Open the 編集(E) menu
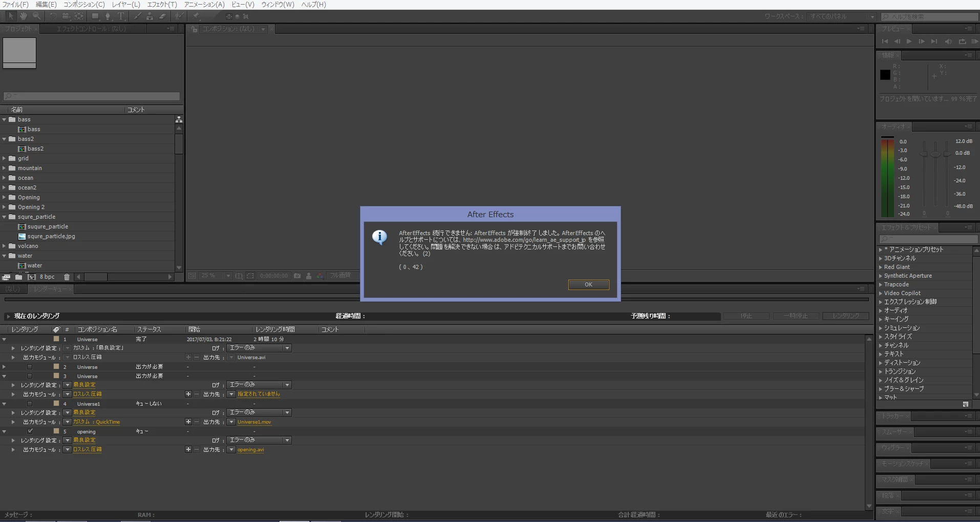Image resolution: width=980 pixels, height=522 pixels. (46, 5)
